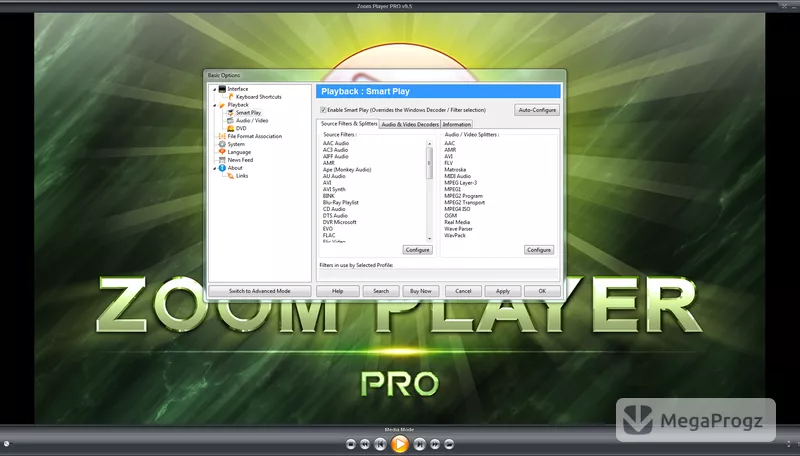The width and height of the screenshot is (800, 456).
Task: Click the Buy Now button
Action: pyautogui.click(x=421, y=291)
